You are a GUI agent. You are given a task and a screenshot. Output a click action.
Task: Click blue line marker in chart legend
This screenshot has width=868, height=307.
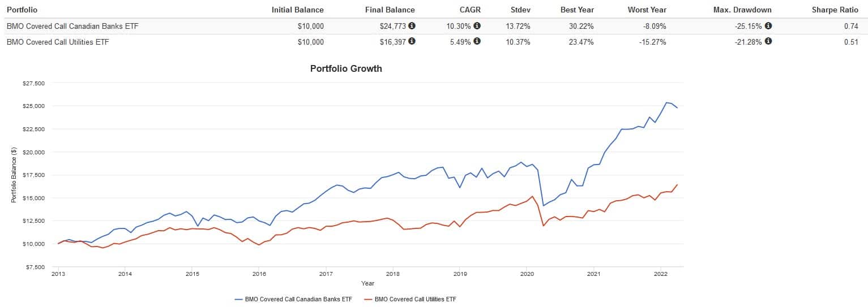point(238,299)
